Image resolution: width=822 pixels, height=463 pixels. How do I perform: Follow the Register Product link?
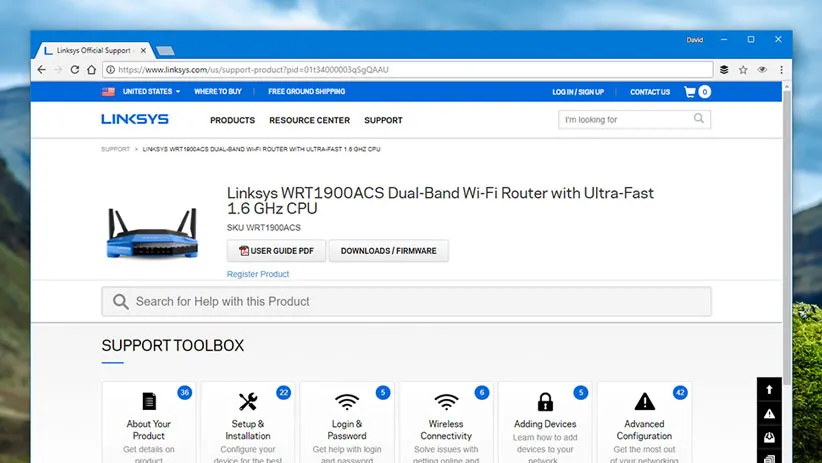click(258, 274)
